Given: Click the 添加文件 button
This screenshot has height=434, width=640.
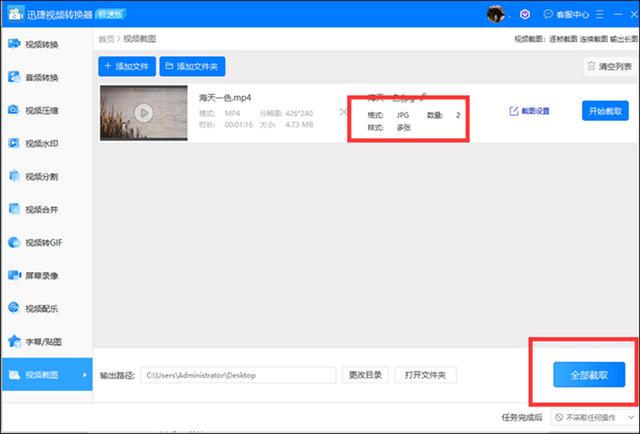Looking at the screenshot, I should pos(126,67).
